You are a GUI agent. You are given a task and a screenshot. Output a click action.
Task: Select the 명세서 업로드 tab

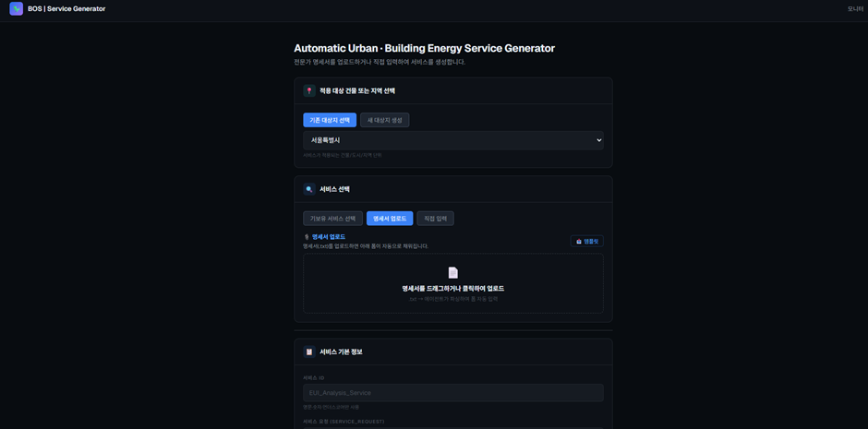coord(390,219)
